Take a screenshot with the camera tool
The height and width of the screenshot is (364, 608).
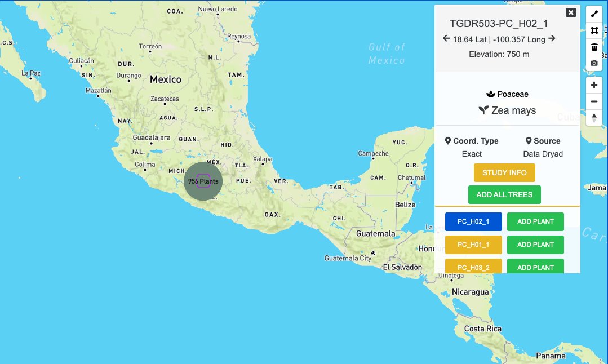pos(594,63)
